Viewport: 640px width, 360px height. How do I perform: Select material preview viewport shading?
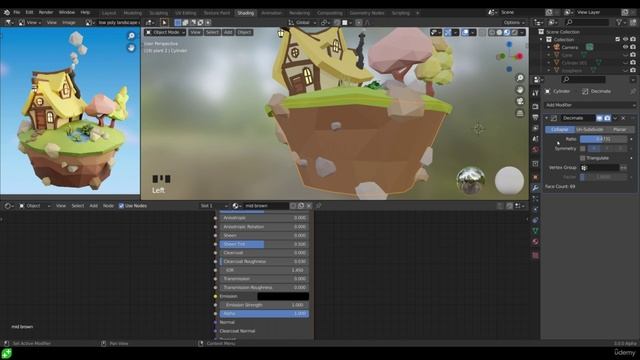pos(507,32)
